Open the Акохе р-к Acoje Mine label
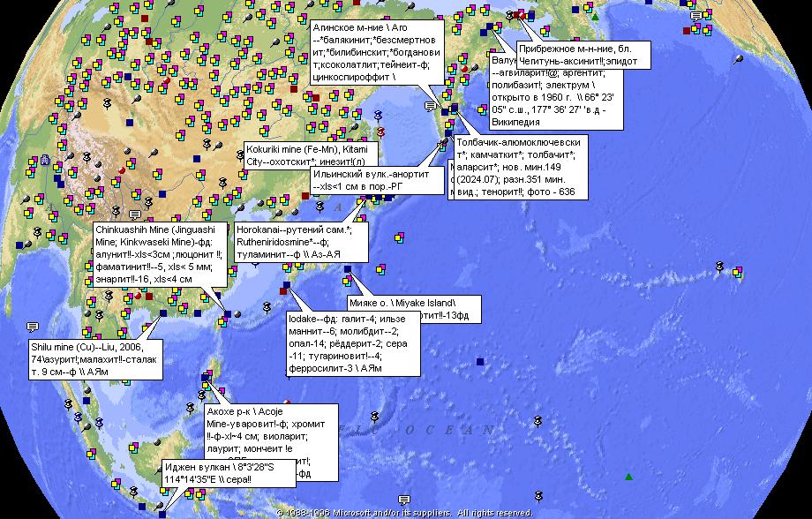This screenshot has height=519, width=812. (271, 443)
